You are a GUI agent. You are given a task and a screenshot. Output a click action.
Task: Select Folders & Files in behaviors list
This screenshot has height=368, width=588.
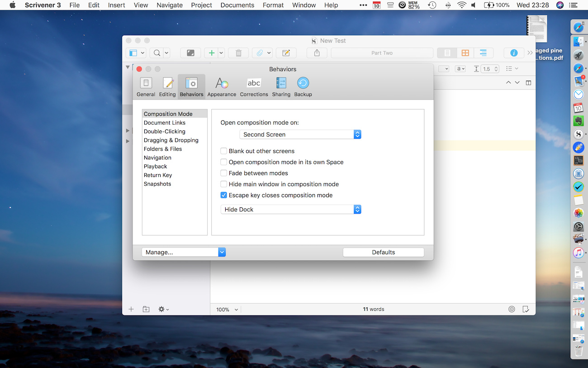[x=175, y=149]
